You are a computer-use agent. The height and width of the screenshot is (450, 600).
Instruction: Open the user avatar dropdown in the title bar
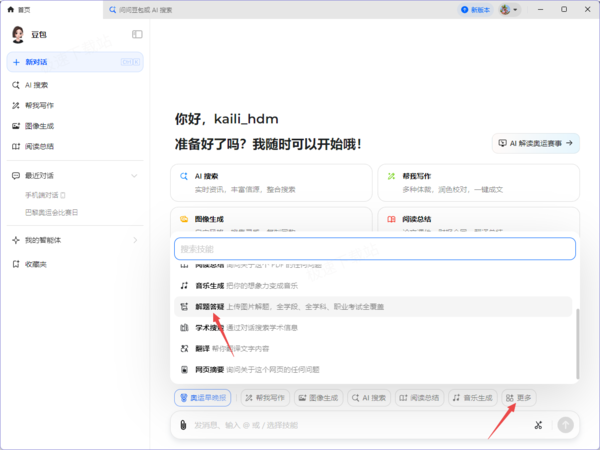(509, 10)
